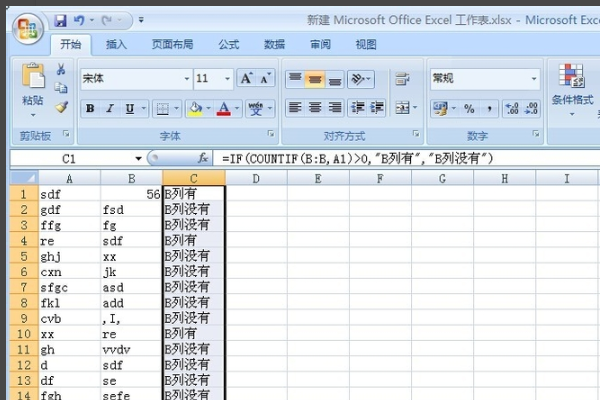The image size is (600, 400).
Task: Switch to the 数据 tab
Action: (274, 44)
